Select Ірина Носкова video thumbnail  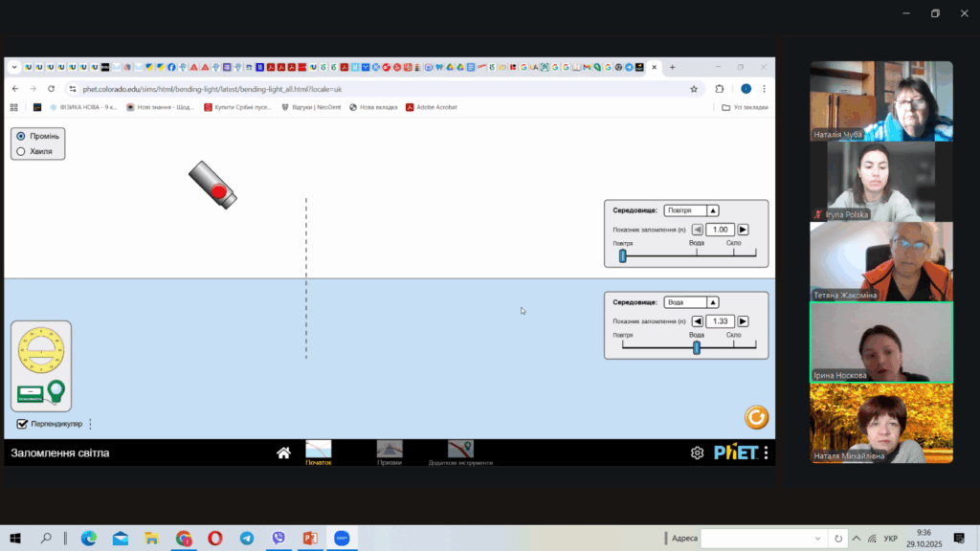point(881,342)
